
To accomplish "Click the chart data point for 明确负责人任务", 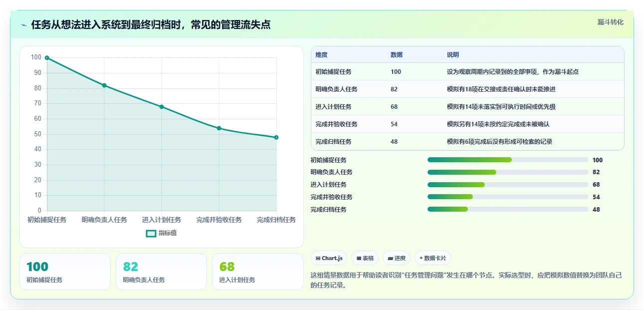I will [x=104, y=85].
